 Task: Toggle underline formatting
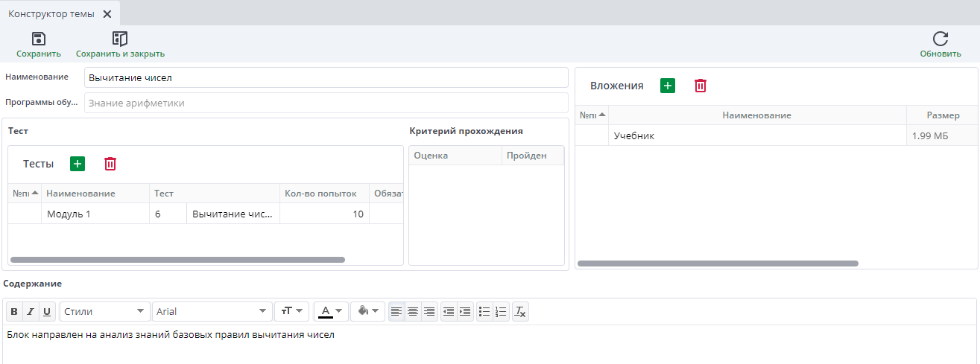pos(47,312)
